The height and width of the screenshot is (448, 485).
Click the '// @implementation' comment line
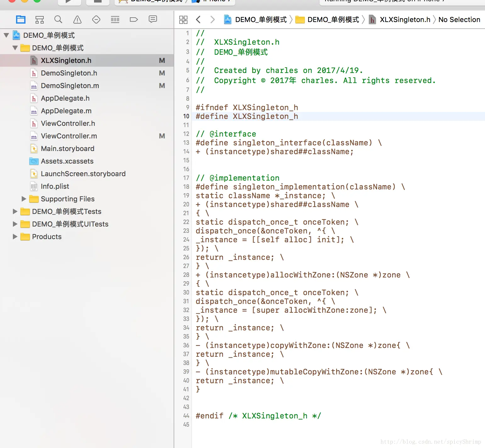coord(237,178)
